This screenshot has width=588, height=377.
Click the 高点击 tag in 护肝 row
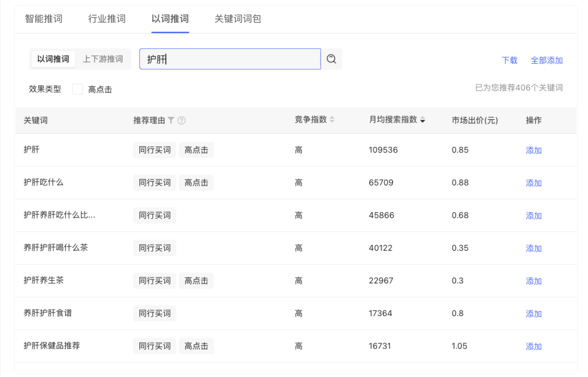click(x=196, y=150)
